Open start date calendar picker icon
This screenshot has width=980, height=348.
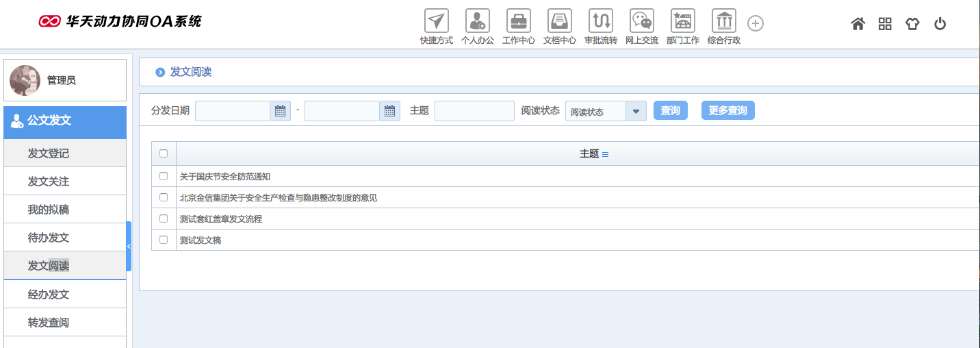(281, 111)
